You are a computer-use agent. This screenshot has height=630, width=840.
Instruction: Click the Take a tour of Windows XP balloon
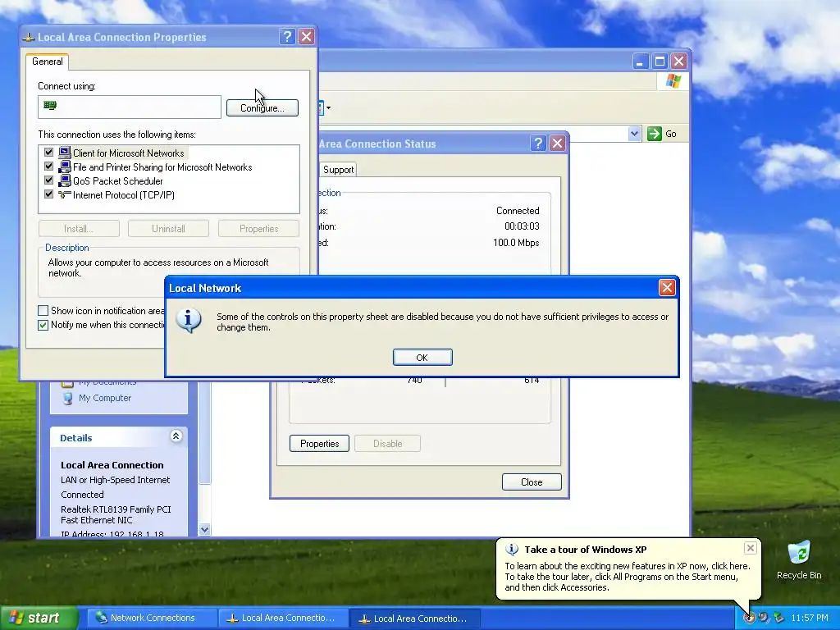coord(628,569)
